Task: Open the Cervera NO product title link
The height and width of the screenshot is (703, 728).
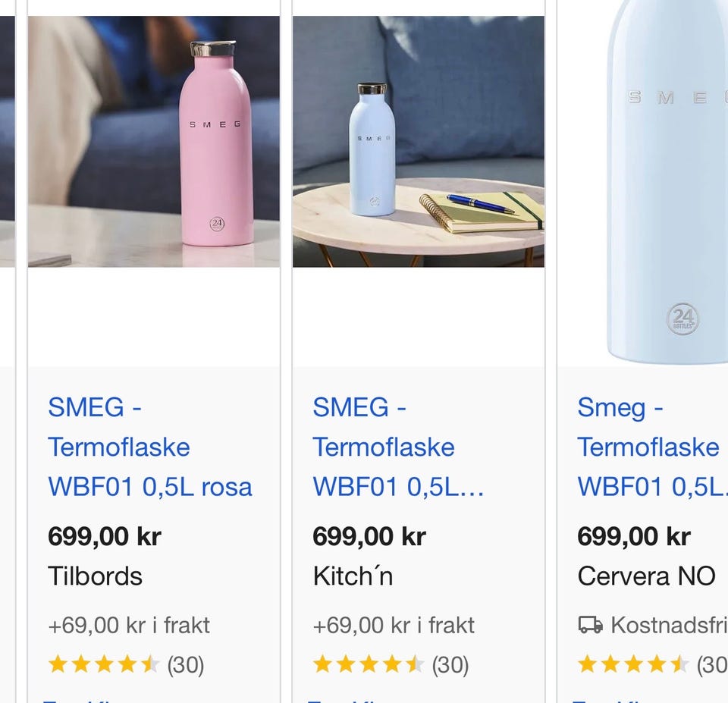Action: [x=652, y=447]
